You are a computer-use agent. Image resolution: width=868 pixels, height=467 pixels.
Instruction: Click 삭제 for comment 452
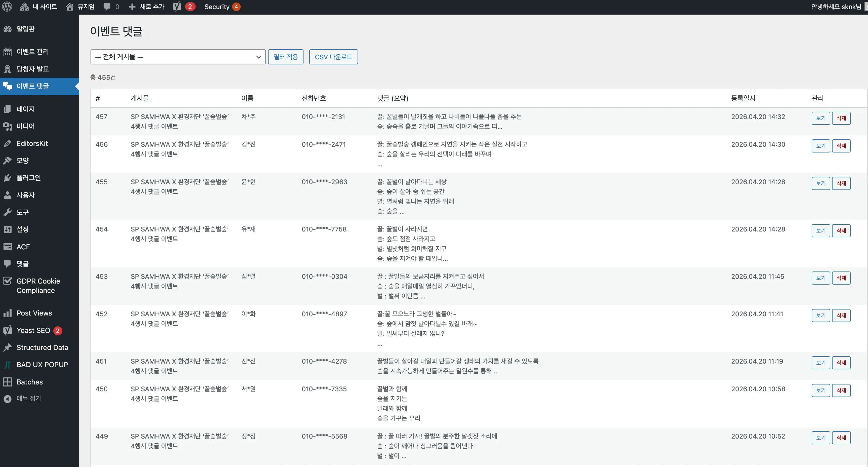click(x=841, y=315)
